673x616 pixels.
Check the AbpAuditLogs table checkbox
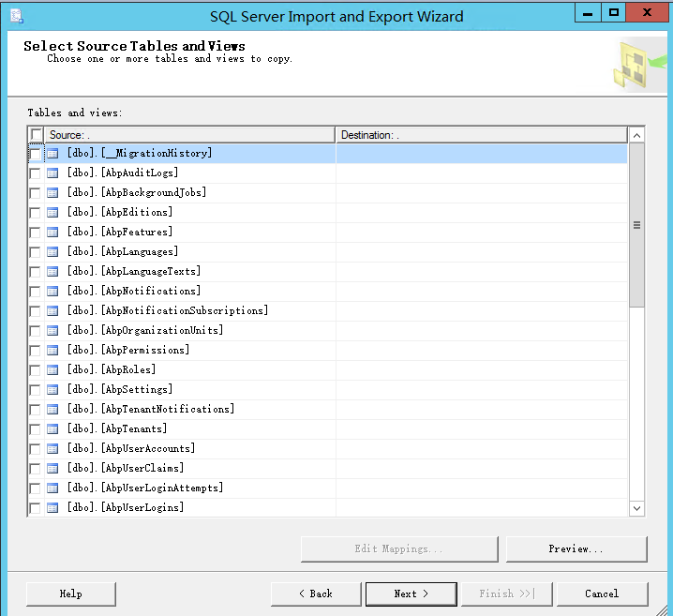pos(35,173)
